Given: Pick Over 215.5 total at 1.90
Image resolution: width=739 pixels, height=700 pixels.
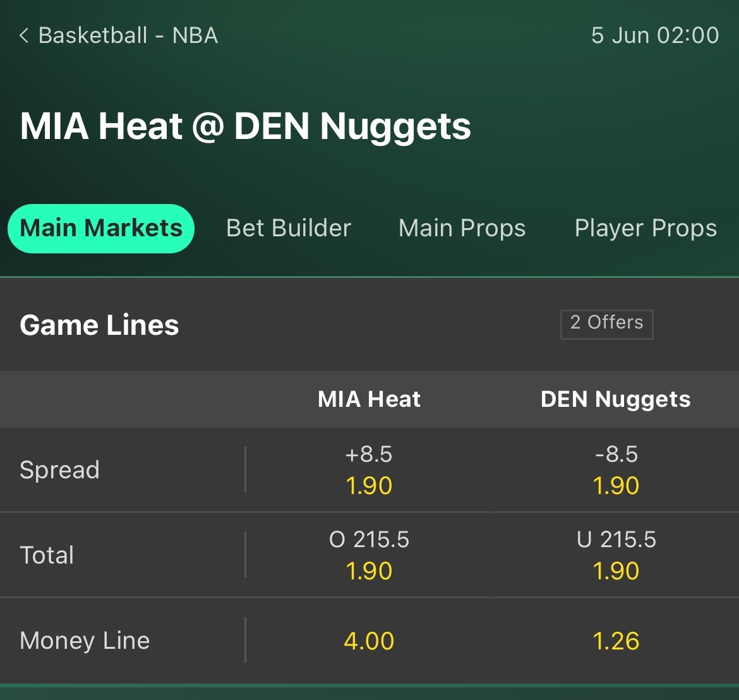Looking at the screenshot, I should 369,555.
